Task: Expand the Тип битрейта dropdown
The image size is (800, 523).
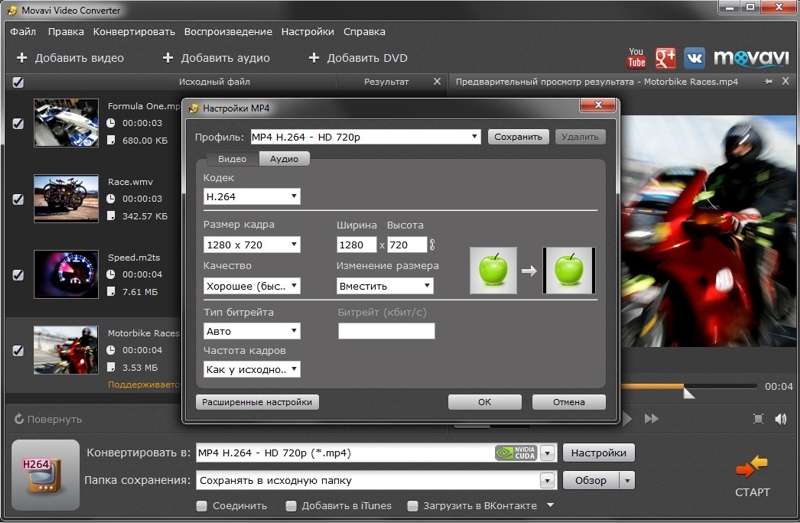Action: [x=252, y=331]
